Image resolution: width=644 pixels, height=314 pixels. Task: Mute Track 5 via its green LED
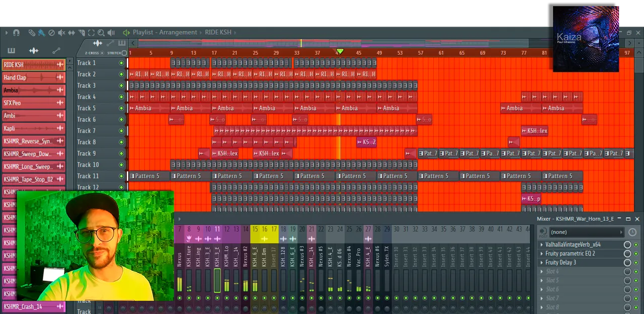(121, 108)
